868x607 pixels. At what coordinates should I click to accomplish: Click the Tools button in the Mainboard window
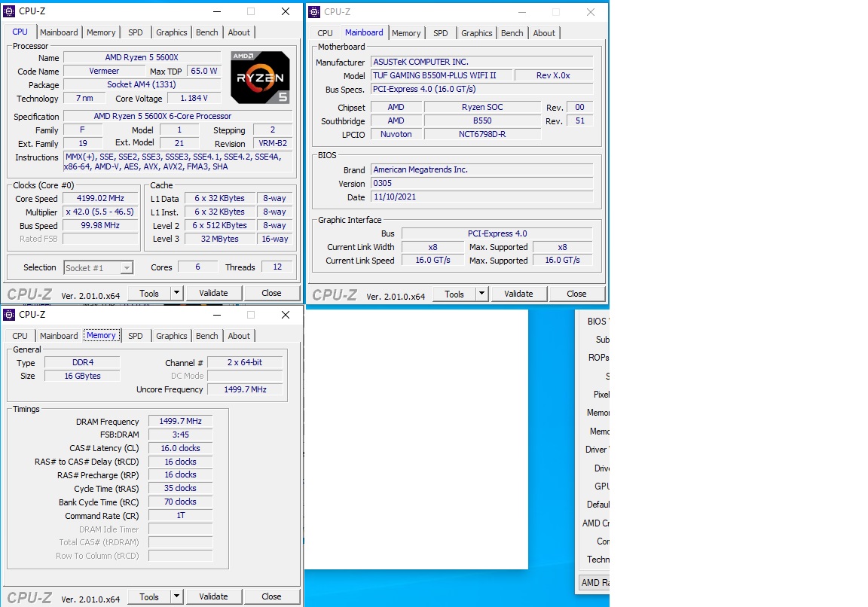click(454, 294)
